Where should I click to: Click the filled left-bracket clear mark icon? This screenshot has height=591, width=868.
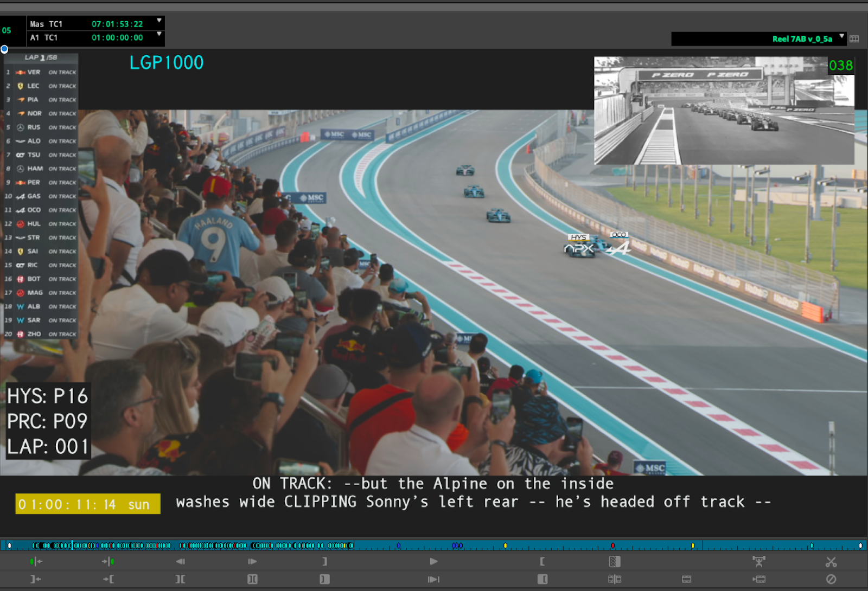tap(542, 579)
